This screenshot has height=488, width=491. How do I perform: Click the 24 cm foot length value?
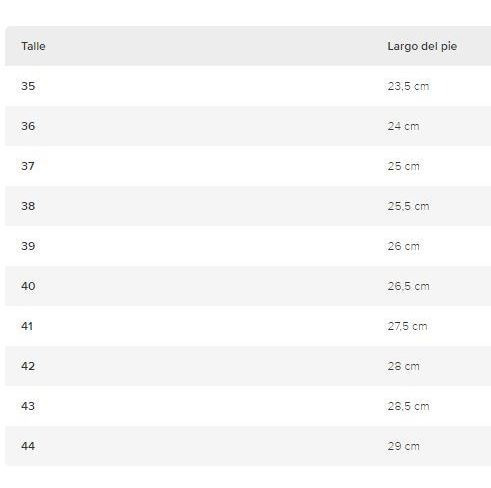click(x=403, y=126)
